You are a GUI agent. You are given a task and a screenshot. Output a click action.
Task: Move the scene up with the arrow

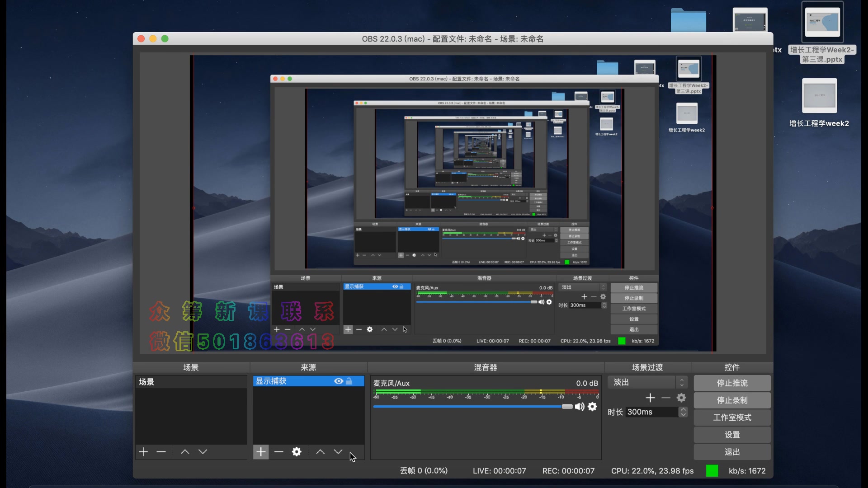[185, 452]
